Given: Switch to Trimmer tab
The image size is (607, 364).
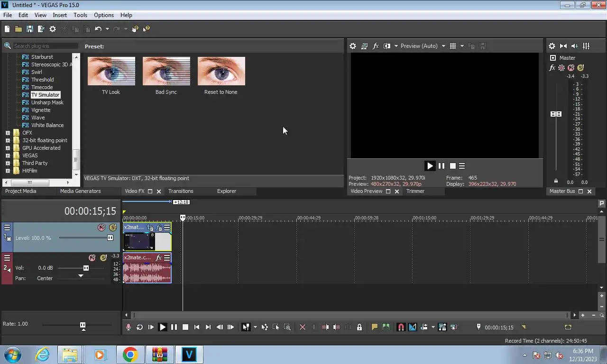Looking at the screenshot, I should point(415,191).
